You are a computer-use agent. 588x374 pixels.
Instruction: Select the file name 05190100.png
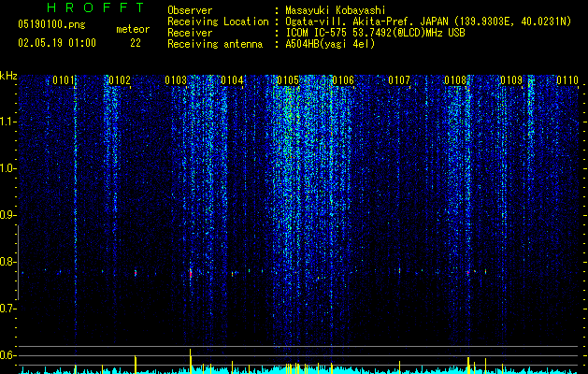[x=51, y=24]
